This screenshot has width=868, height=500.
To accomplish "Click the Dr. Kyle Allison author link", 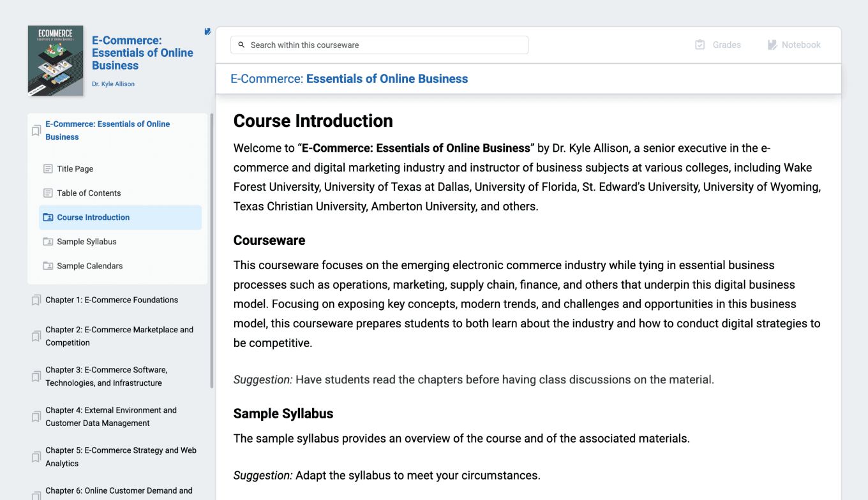I will [113, 84].
